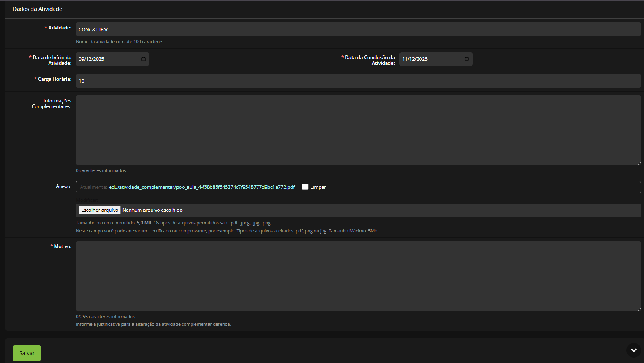Click the Limpar label text
Screen dimensions: 644x363
click(x=318, y=187)
